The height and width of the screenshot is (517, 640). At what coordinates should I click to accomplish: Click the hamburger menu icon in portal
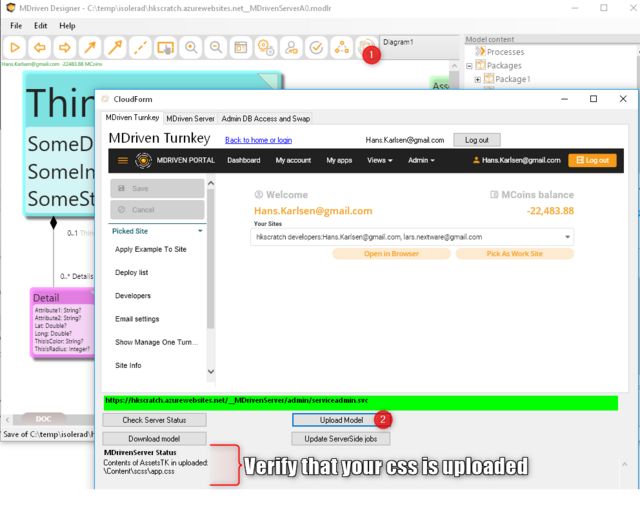[x=122, y=160]
